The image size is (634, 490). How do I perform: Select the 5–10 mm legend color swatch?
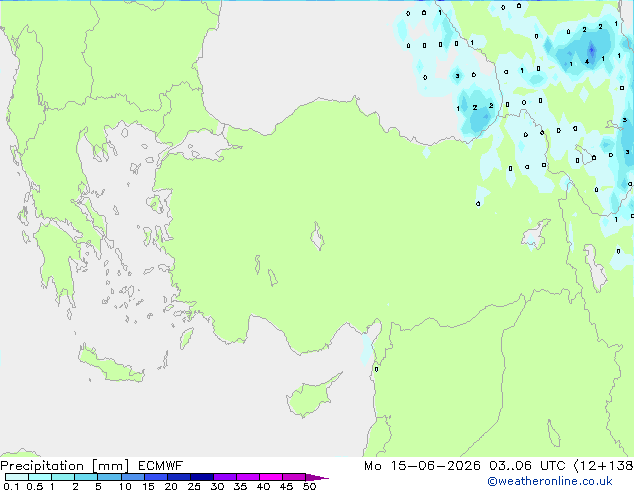(x=109, y=477)
